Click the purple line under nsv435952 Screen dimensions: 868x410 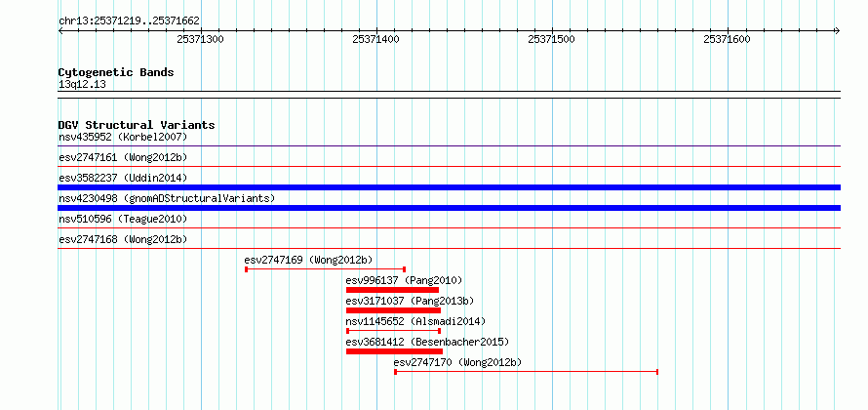click(449, 146)
